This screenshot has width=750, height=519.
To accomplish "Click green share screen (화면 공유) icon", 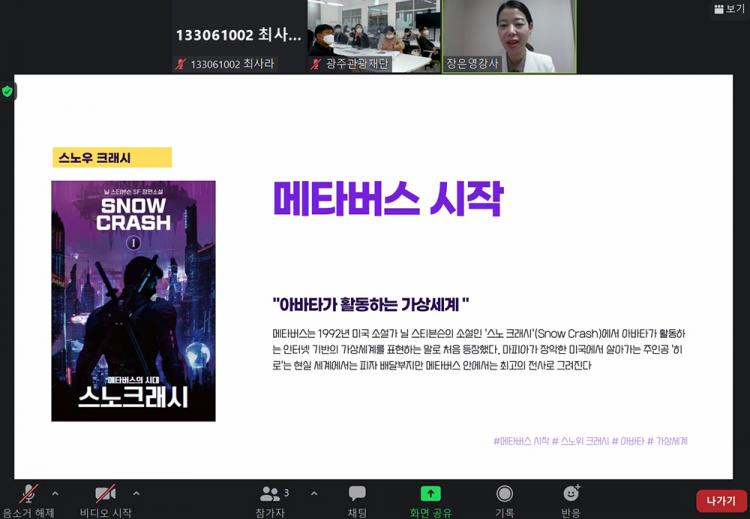I will [x=430, y=494].
